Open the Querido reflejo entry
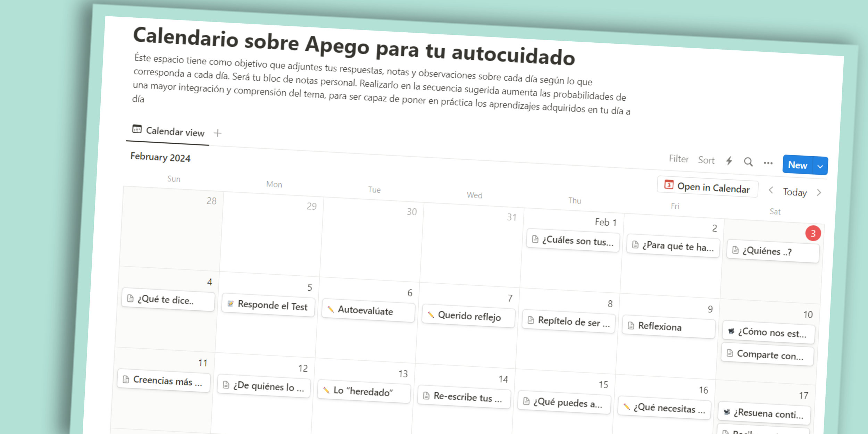The image size is (868, 434). coord(469,316)
